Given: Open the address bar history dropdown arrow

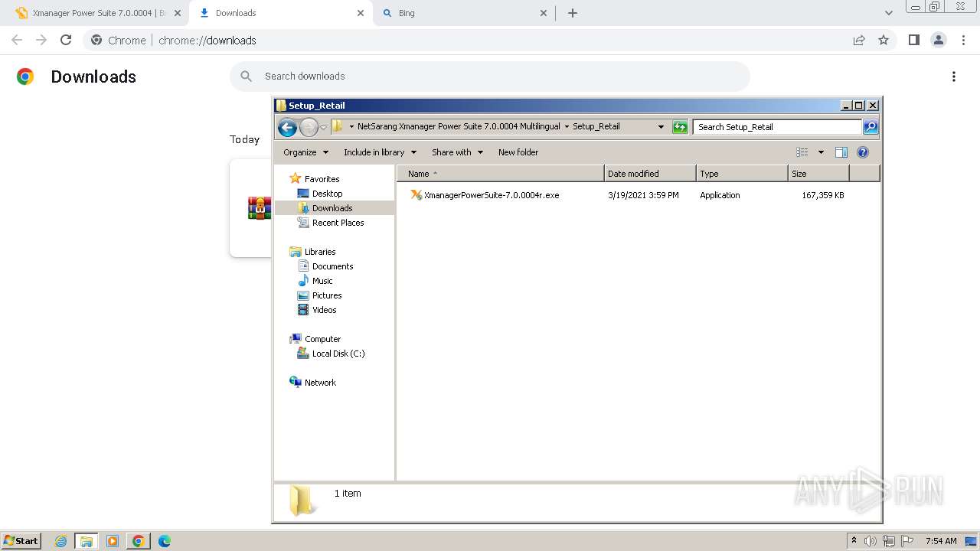Looking at the screenshot, I should tap(661, 127).
